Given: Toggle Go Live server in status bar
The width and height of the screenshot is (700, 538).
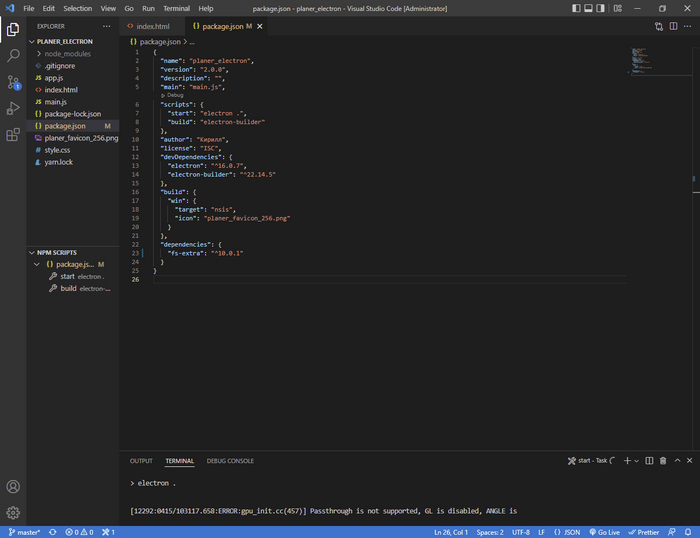Looking at the screenshot, I should (605, 532).
